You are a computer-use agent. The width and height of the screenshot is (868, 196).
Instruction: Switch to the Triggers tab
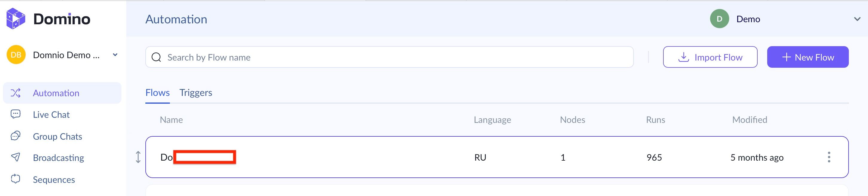coord(195,93)
